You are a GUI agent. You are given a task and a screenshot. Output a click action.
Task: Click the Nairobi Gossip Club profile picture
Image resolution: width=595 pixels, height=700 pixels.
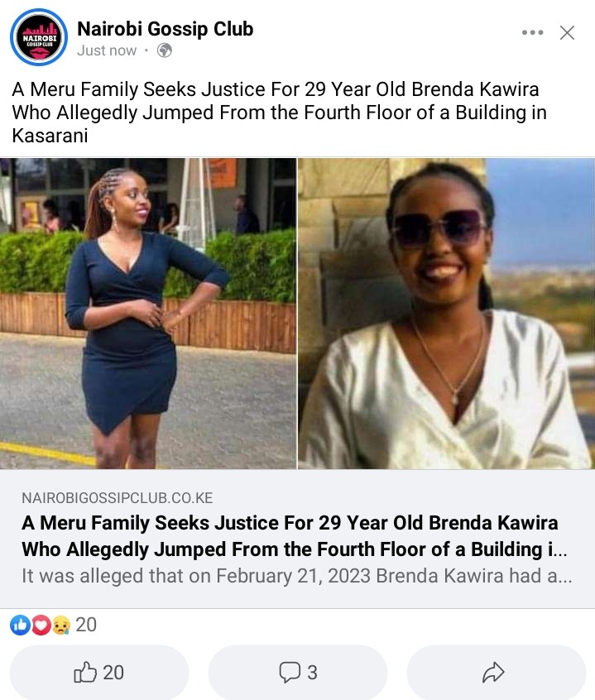pyautogui.click(x=39, y=37)
